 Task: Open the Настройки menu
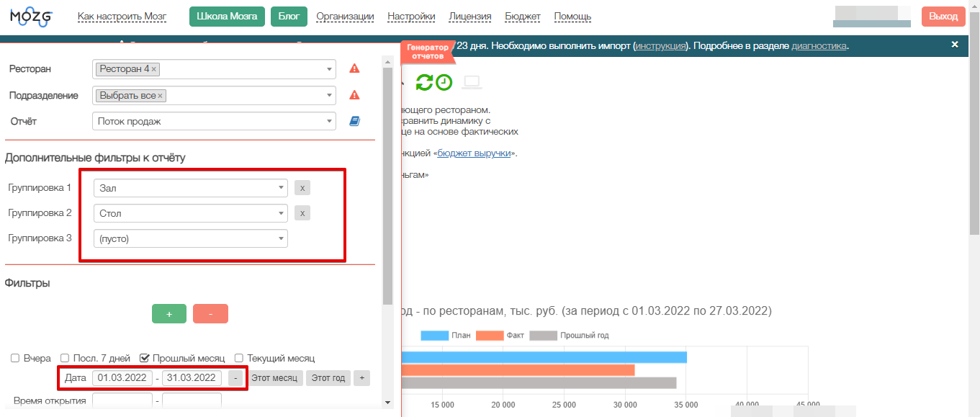[411, 17]
